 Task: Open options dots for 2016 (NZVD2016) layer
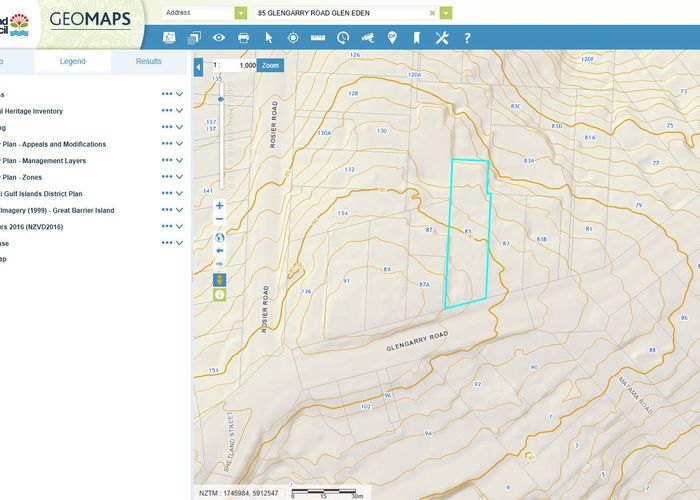(x=167, y=226)
